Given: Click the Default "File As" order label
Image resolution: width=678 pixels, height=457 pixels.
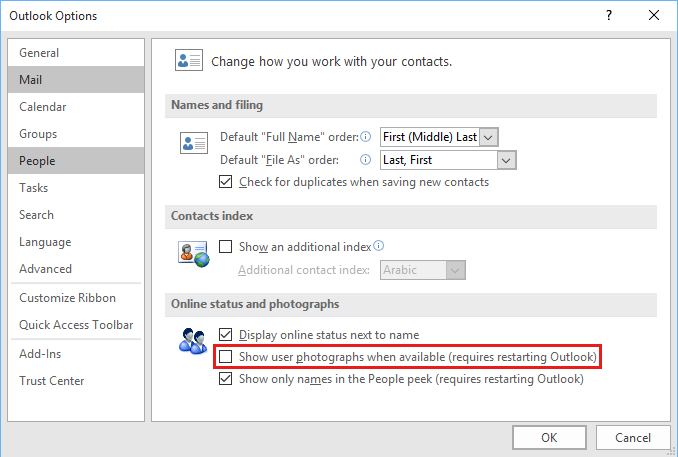Looking at the screenshot, I should pyautogui.click(x=279, y=160).
